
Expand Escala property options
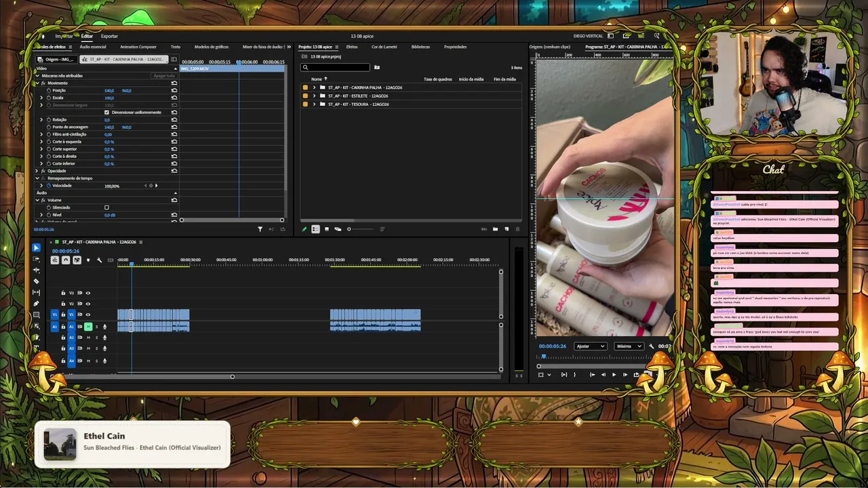(x=41, y=98)
